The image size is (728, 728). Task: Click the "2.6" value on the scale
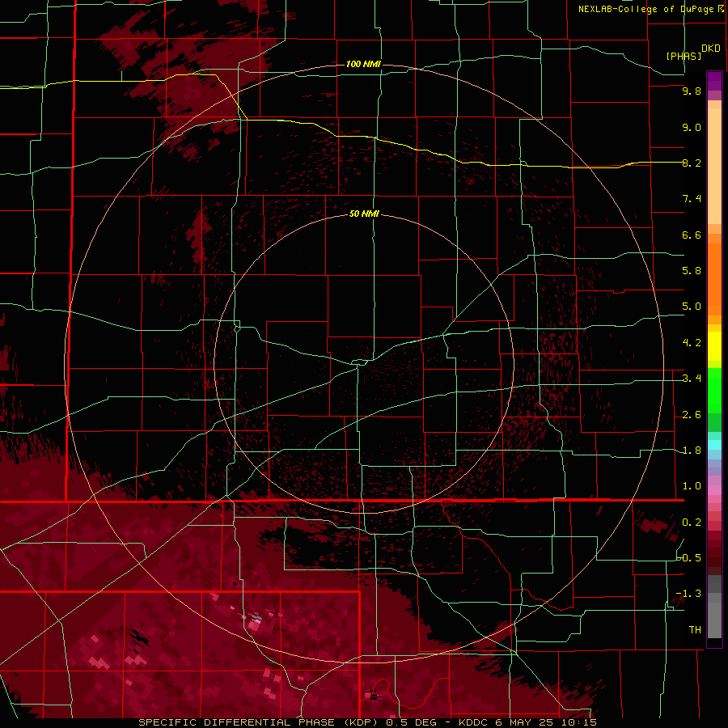point(692,415)
